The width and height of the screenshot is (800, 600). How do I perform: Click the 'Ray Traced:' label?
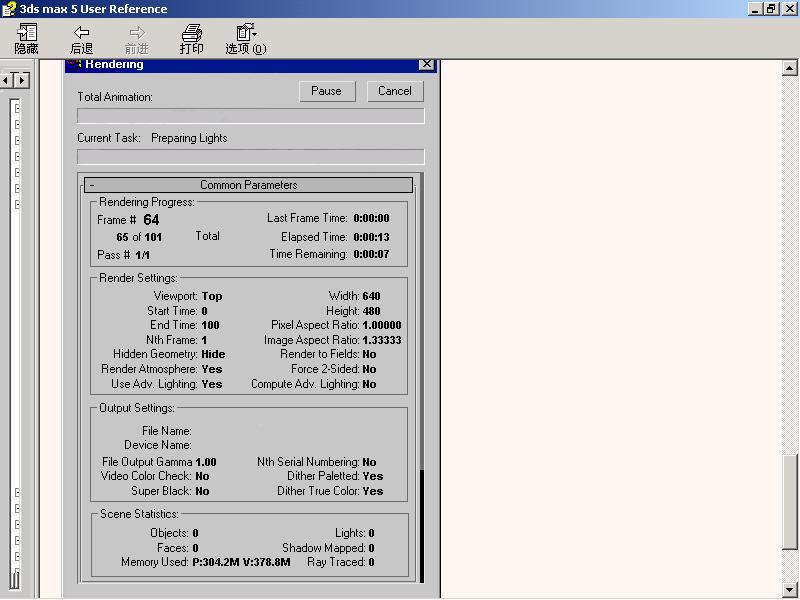click(336, 562)
